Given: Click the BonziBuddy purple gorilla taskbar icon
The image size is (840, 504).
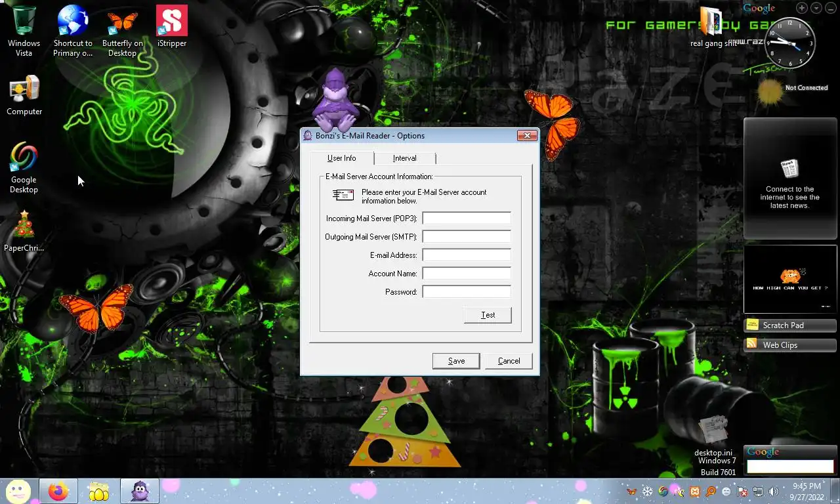Looking at the screenshot, I should click(140, 492).
